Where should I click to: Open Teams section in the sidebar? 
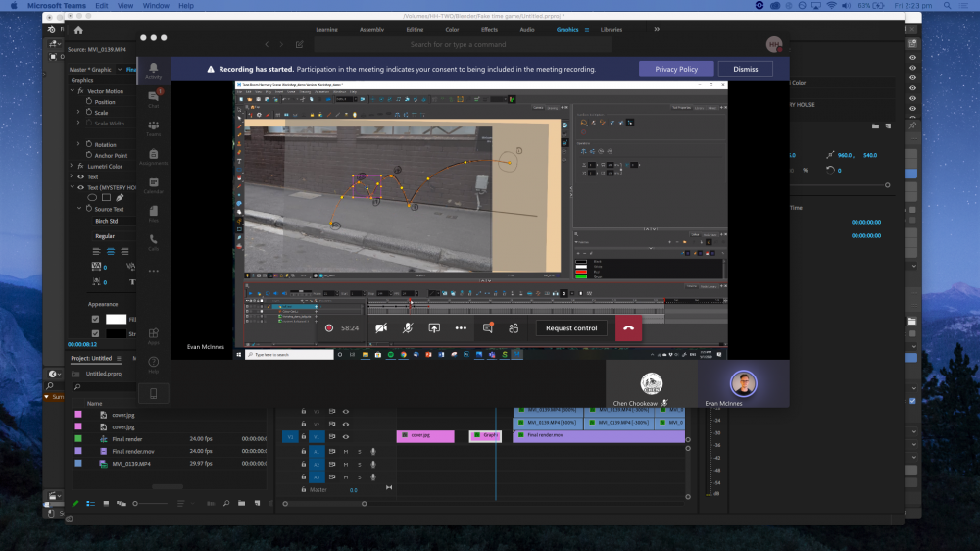coord(153,128)
